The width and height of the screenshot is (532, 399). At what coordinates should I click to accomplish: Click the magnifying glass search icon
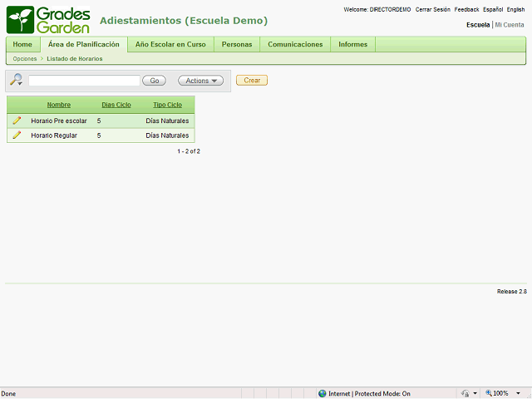point(16,80)
